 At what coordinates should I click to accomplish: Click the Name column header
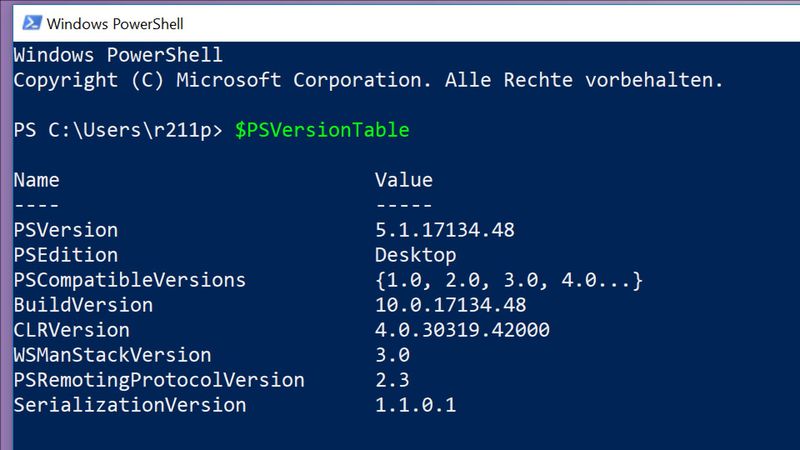tap(37, 180)
